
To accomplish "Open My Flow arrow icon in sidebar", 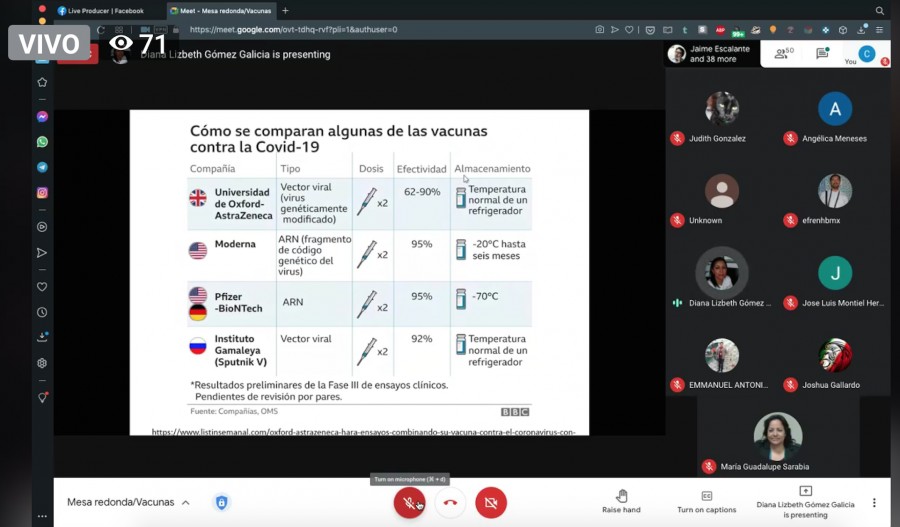I will 42,253.
